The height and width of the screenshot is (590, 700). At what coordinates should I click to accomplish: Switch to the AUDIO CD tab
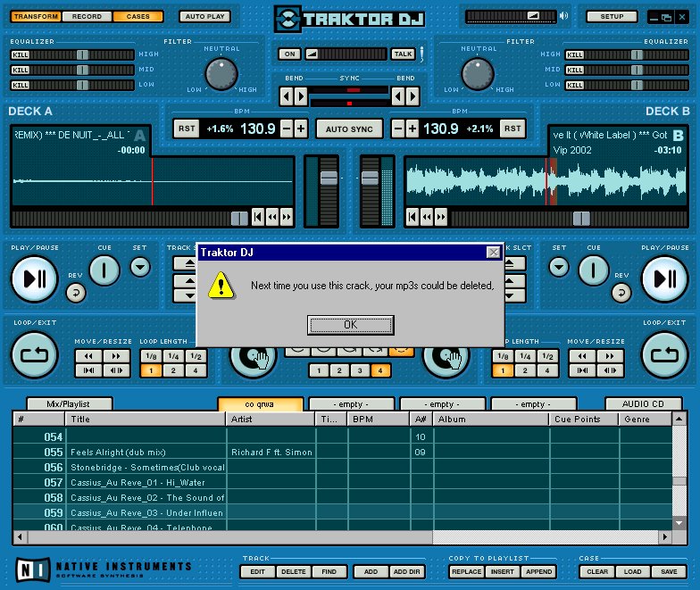coord(643,403)
